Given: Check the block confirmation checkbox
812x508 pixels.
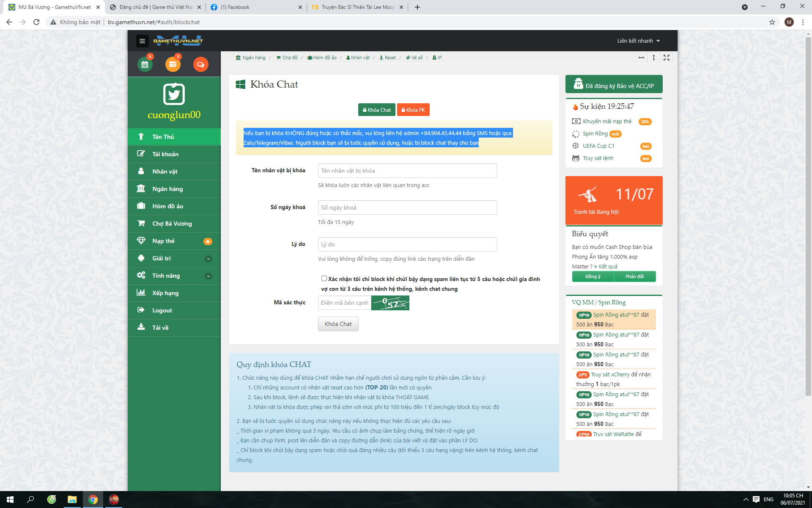Looking at the screenshot, I should pos(324,279).
